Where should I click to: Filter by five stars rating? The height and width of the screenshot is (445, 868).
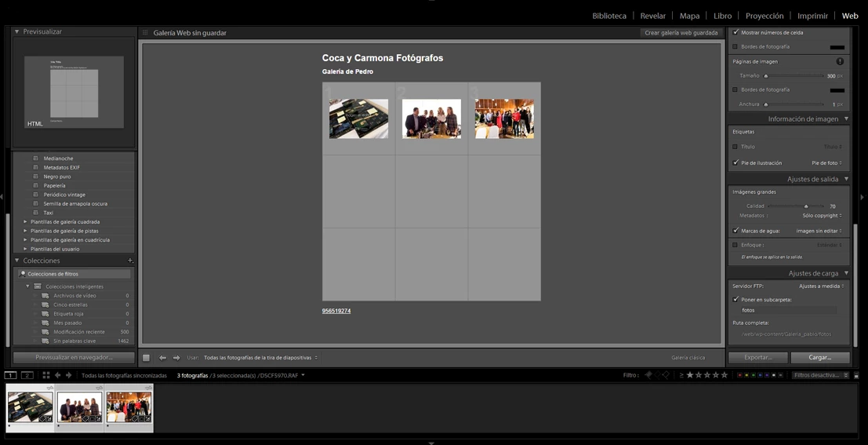[724, 375]
